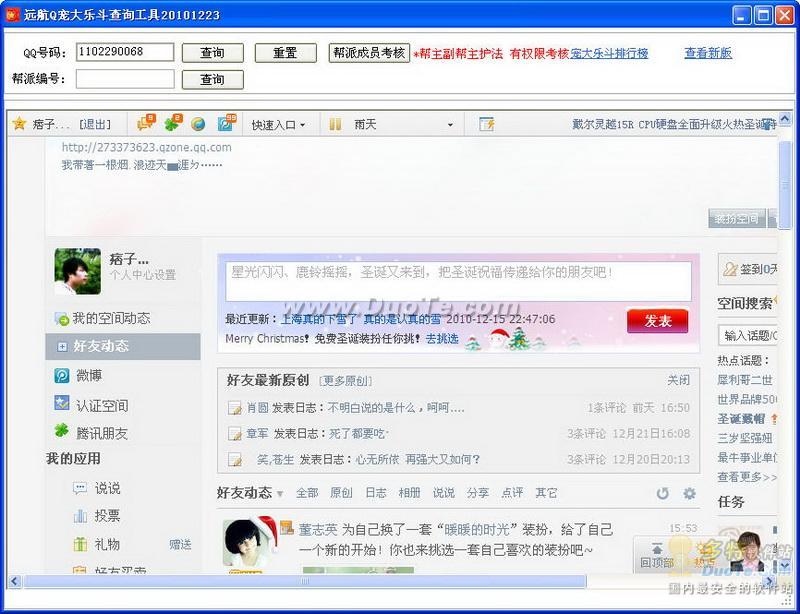Open the green clover friends notification icon
This screenshot has width=800, height=614.
coord(173,122)
